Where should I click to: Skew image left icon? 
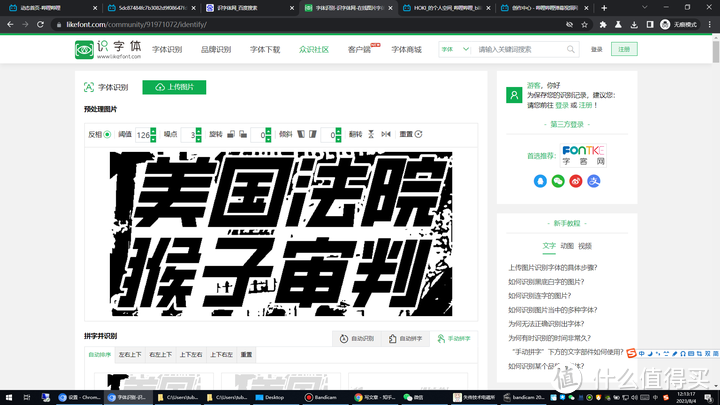301,134
